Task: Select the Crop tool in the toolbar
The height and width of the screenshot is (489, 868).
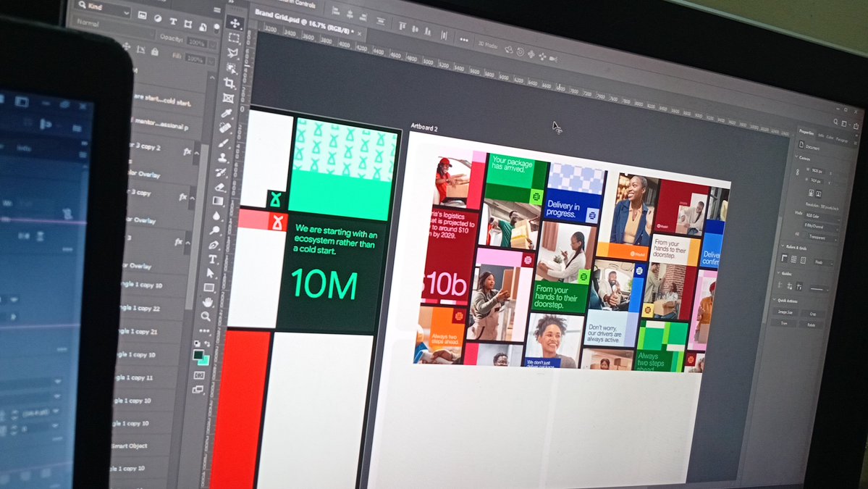Action: (229, 83)
